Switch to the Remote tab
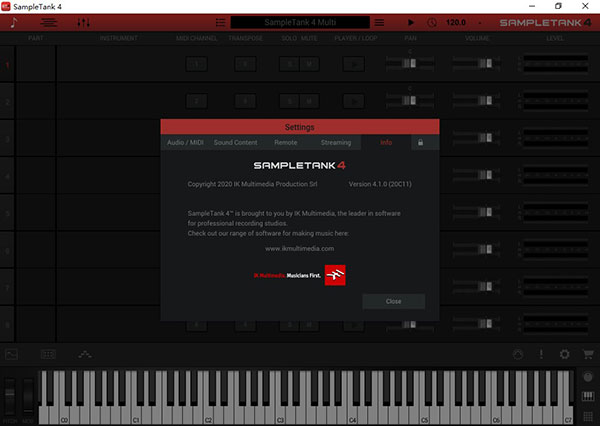 [285, 142]
